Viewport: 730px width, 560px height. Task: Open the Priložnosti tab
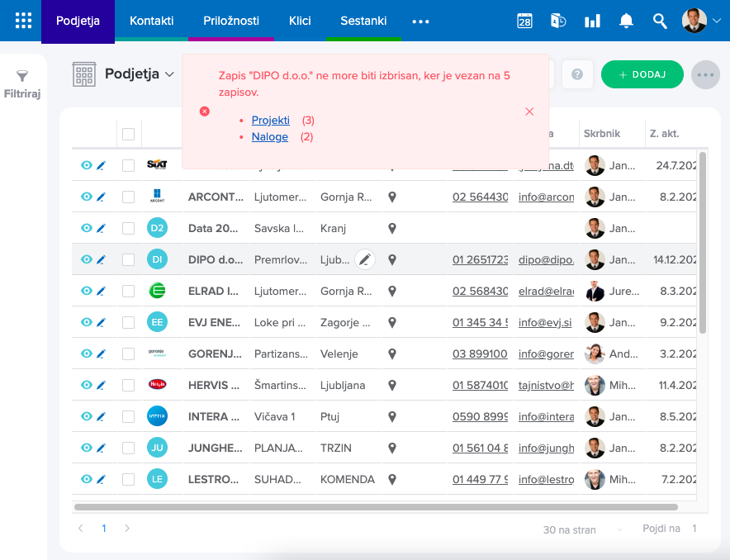pos(231,21)
